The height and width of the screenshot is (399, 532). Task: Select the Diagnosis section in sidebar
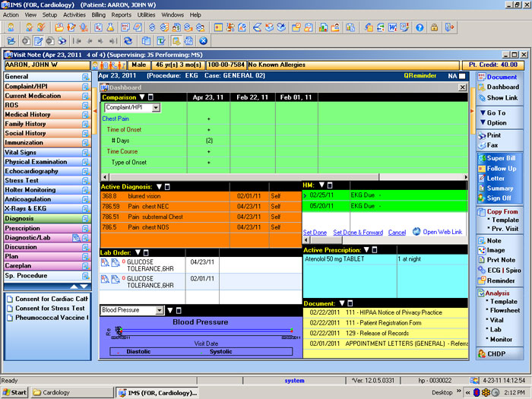pyautogui.click(x=47, y=219)
